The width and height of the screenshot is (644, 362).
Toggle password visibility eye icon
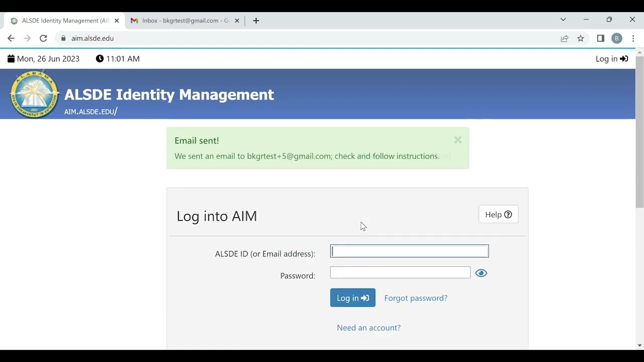pos(481,273)
